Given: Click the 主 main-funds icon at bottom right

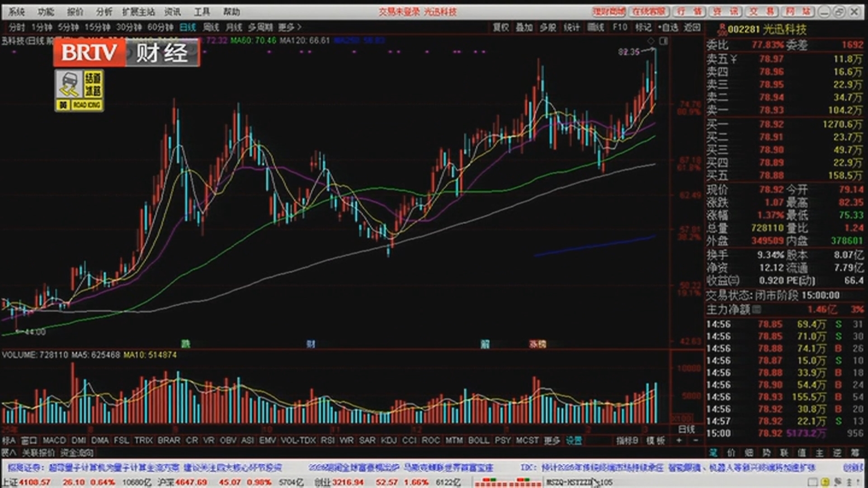Looking at the screenshot, I should coord(819,453).
